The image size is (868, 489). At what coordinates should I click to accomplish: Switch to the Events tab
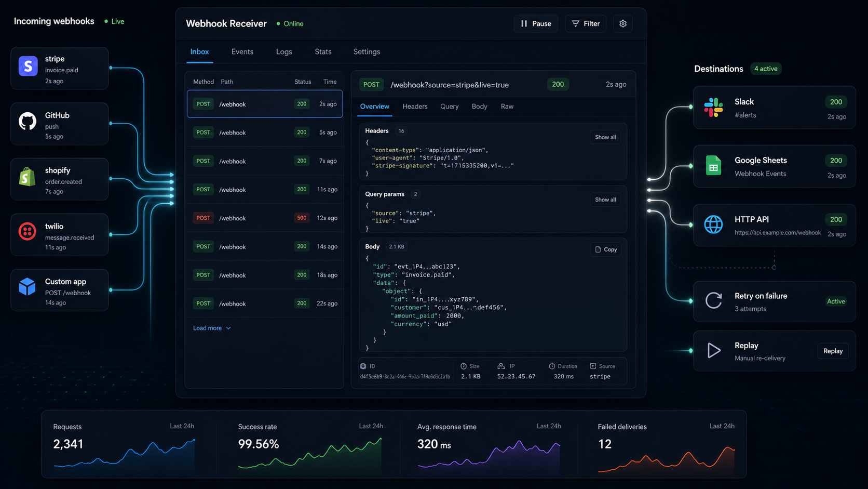(242, 52)
